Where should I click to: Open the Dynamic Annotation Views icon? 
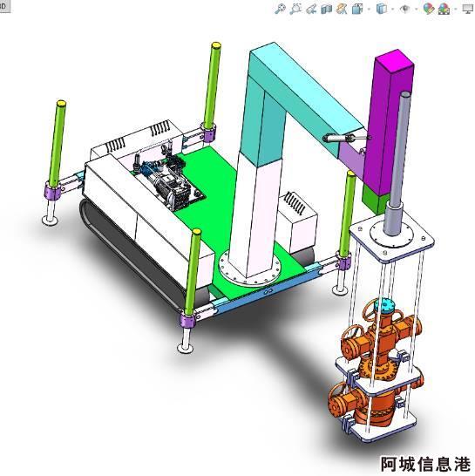(342, 9)
